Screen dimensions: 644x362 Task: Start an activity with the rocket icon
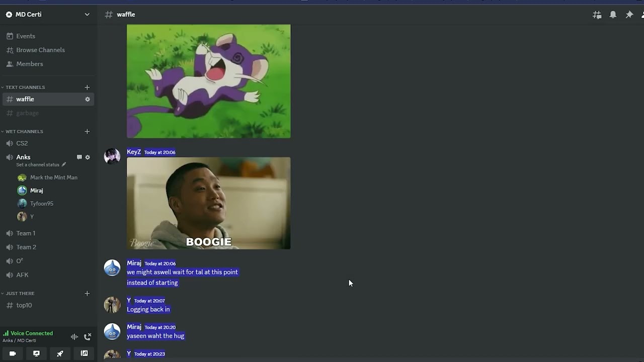tap(60, 353)
